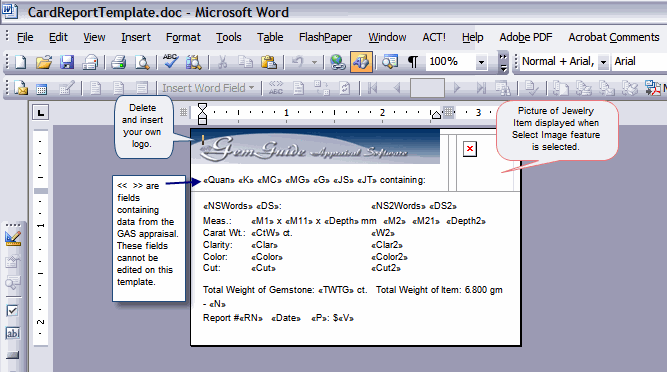The height and width of the screenshot is (372, 667).
Task: Open Print Preview
Action: click(142, 62)
